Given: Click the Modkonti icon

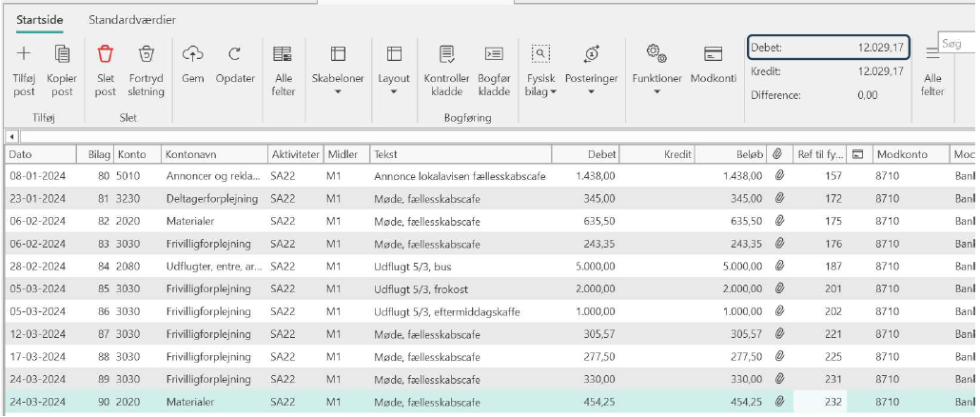Looking at the screenshot, I should 714,53.
